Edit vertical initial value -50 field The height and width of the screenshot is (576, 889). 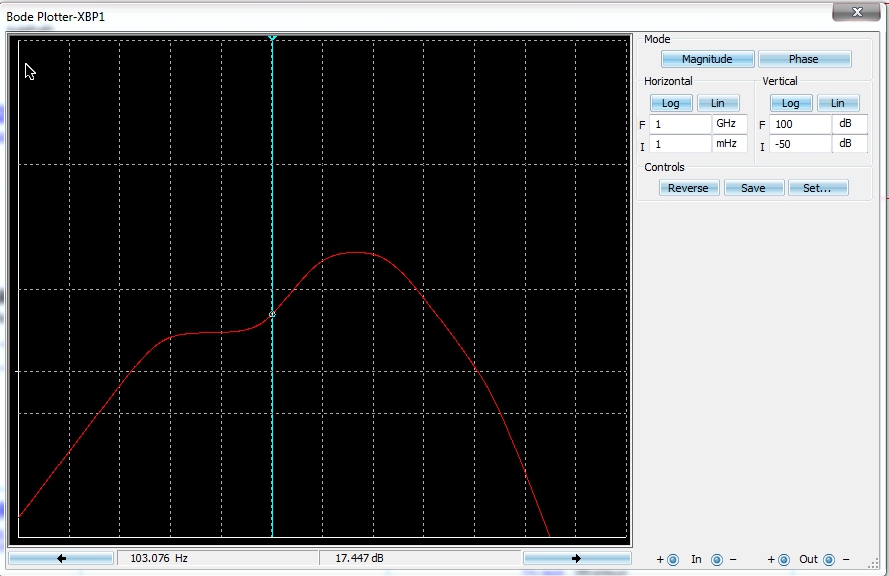tap(800, 144)
